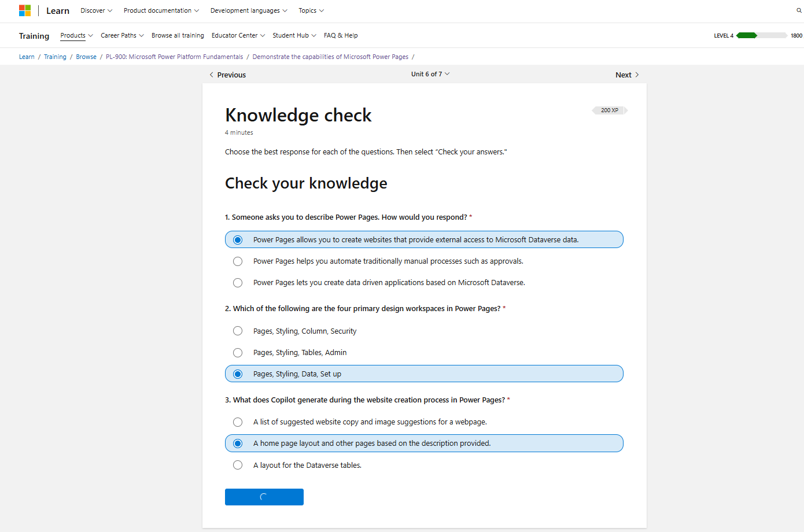Click the 200 XP badge
Image resolution: width=804 pixels, height=532 pixels.
click(610, 110)
